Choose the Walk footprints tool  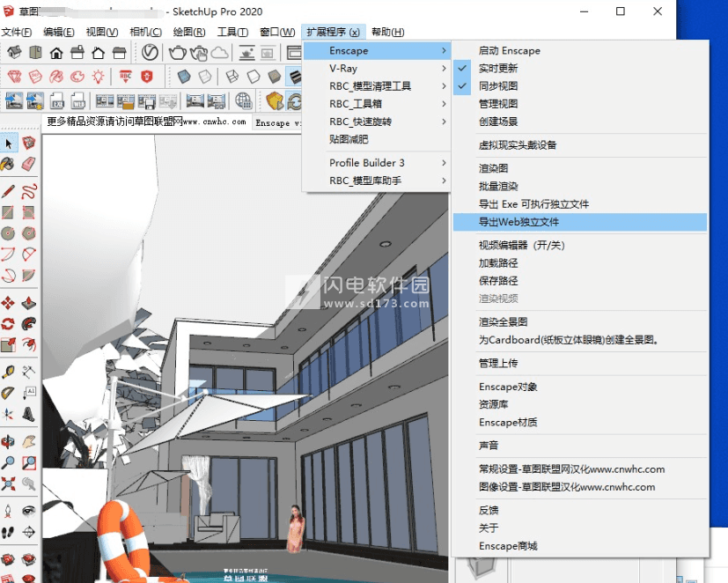[x=8, y=533]
